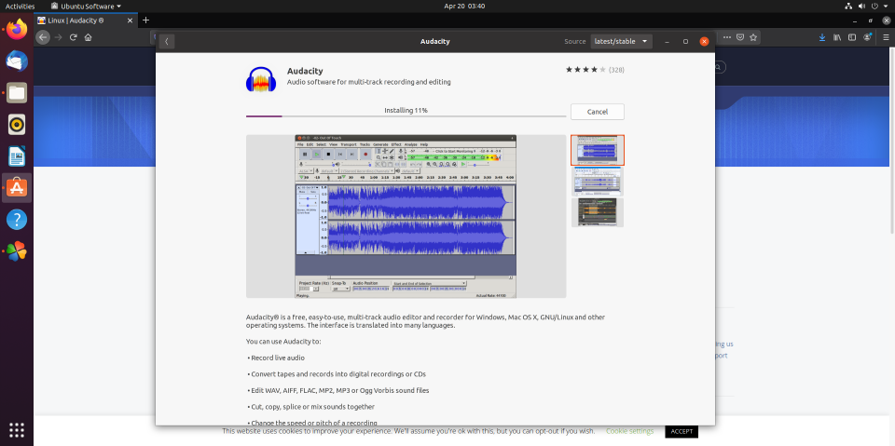Select the Linux | Audacity browser tab

pos(68,20)
